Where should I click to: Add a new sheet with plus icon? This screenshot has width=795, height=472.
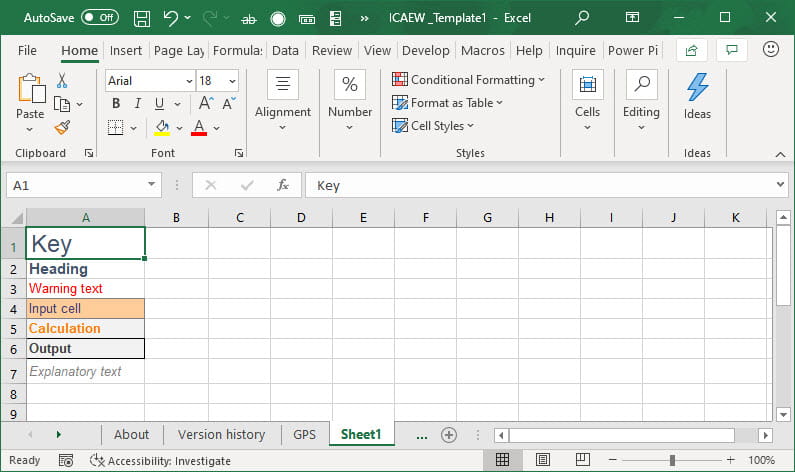point(449,435)
